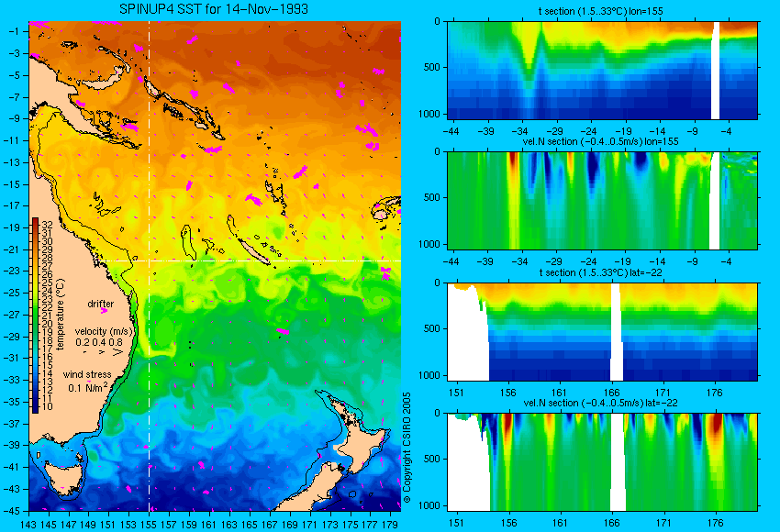Select the "t section (1.5..33°C) lon=155" heading
Viewport: 780px width, 532px height.
600,11
